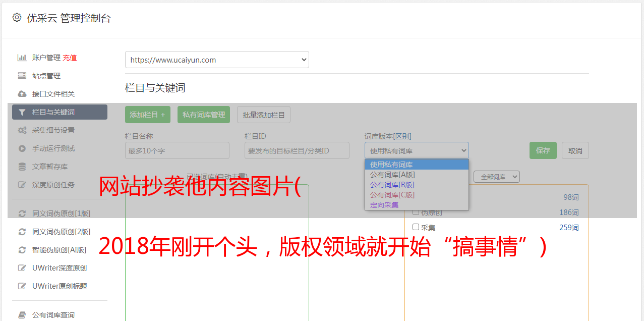
Task: Click the edit icon for 深度原创任务
Action: tap(22, 185)
